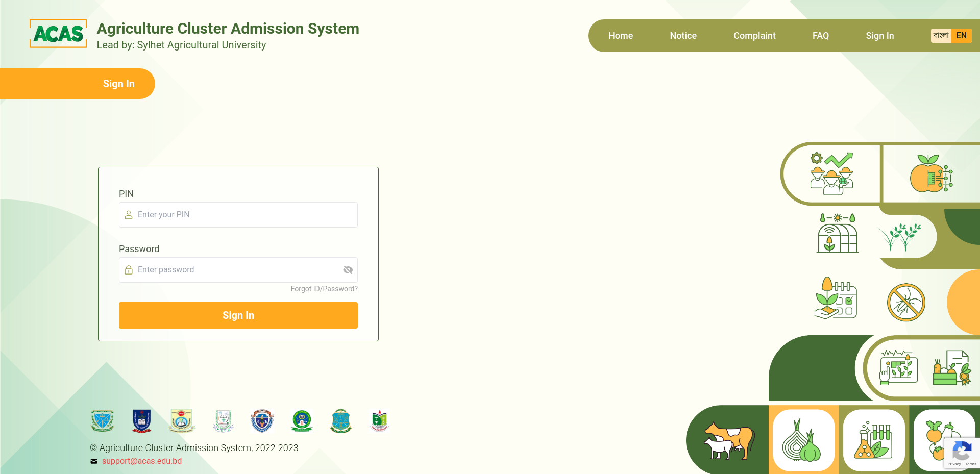Click the onion and garlic icon

[802, 440]
